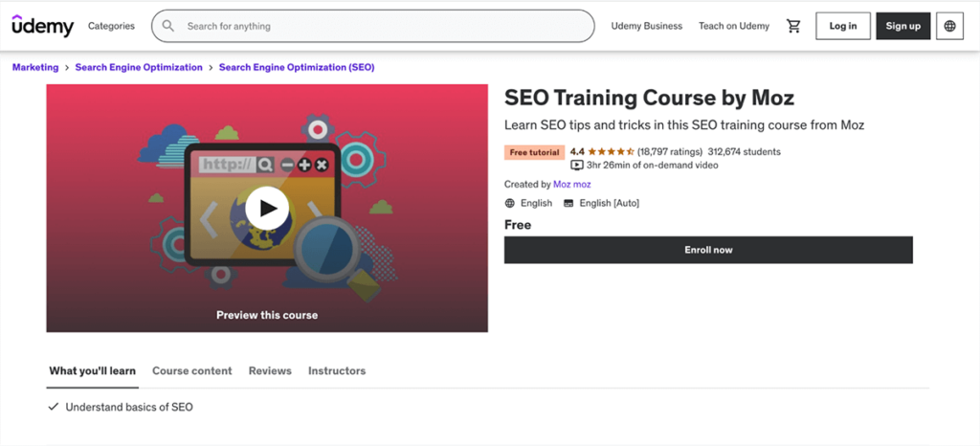This screenshot has width=980, height=446.
Task: Click the SEO Training Course by Moz title
Action: (650, 98)
